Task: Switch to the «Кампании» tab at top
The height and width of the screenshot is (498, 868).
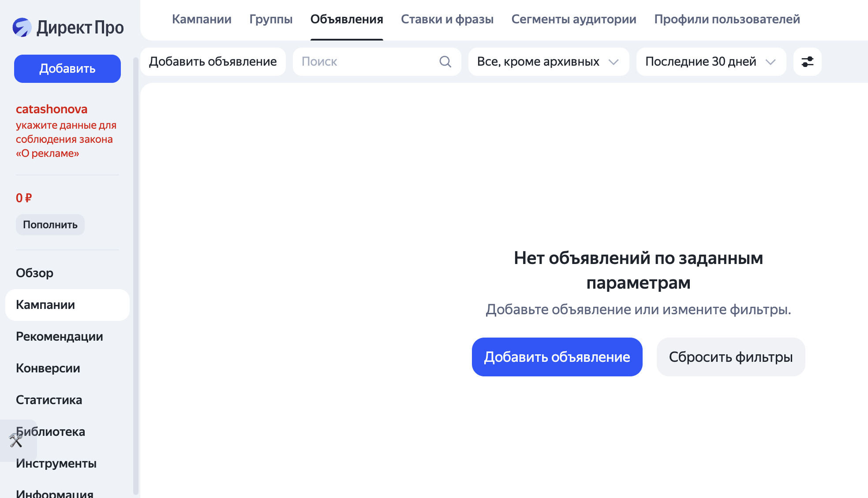Action: coord(202,19)
